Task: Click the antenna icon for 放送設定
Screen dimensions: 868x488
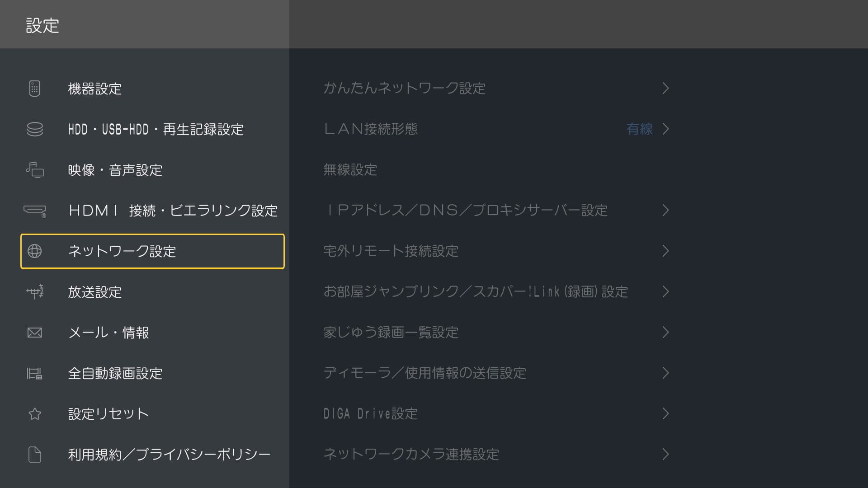Action: pyautogui.click(x=35, y=292)
